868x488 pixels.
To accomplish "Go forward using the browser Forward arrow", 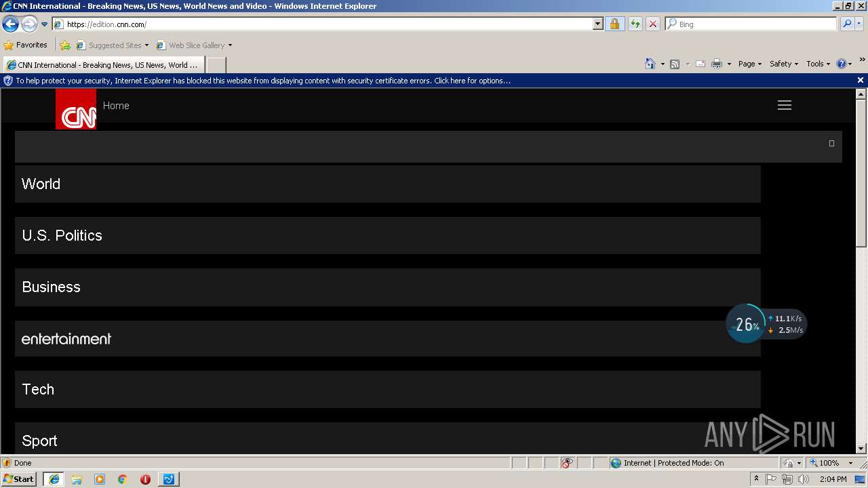I will 29,24.
